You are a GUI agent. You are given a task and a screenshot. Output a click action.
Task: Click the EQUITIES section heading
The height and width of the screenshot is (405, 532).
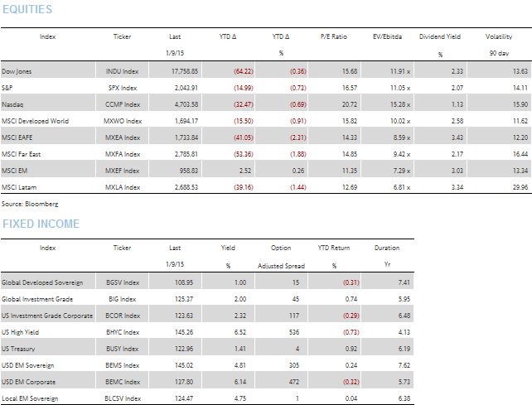click(x=27, y=10)
